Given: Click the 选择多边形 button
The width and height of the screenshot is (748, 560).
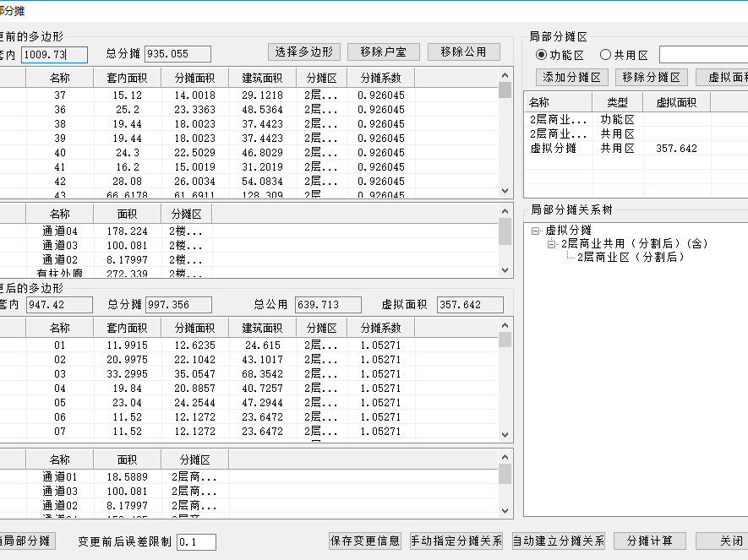Looking at the screenshot, I should [x=303, y=52].
